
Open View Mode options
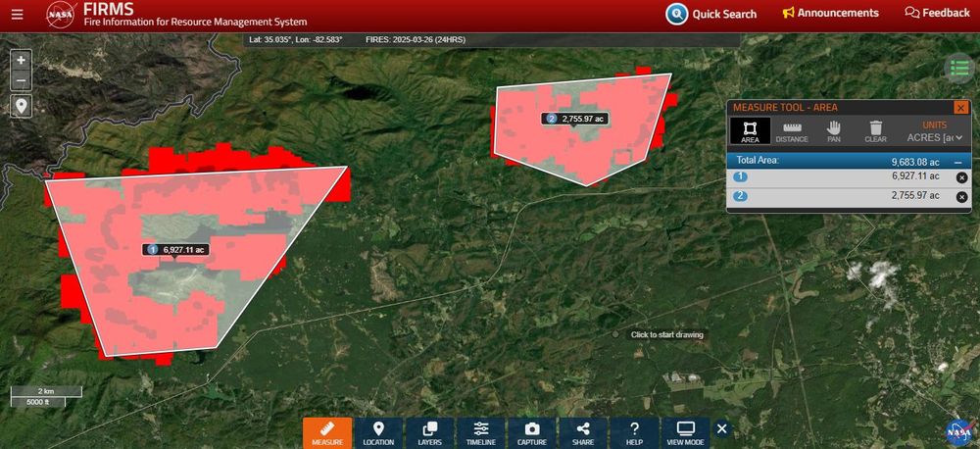click(x=686, y=432)
